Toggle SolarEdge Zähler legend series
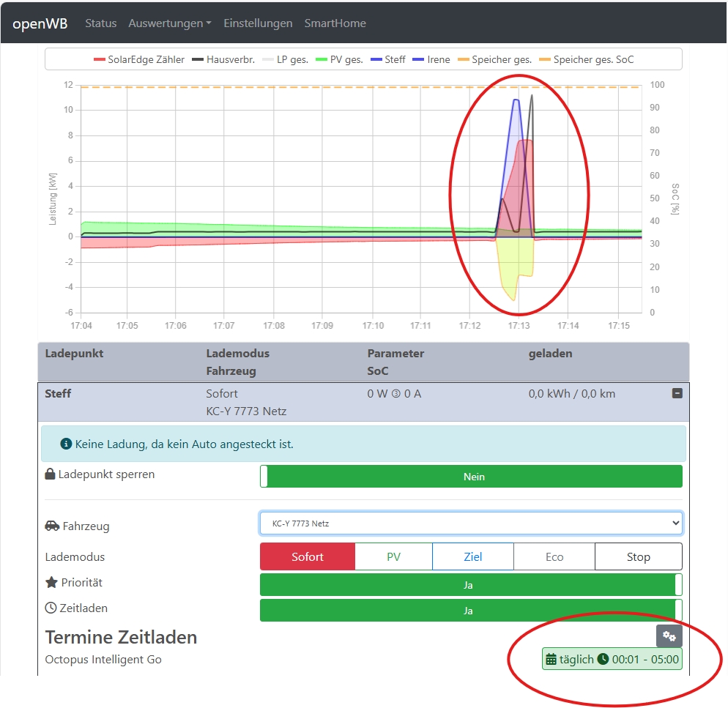Viewport: 728px width, 708px height. coord(139,59)
